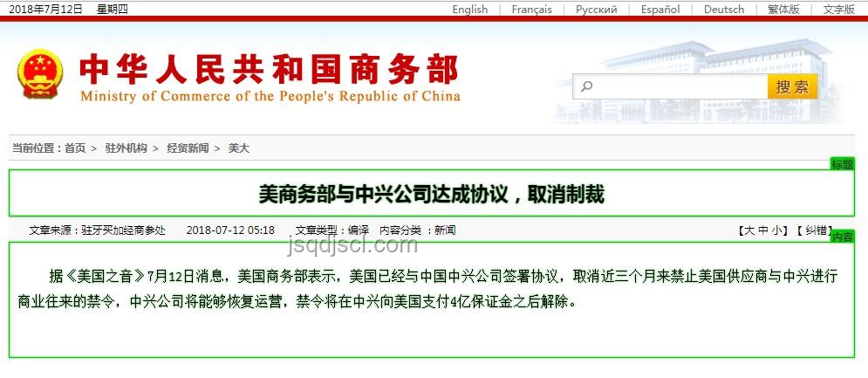Click the article headline 美商务部与中兴公司达成协议

(431, 194)
